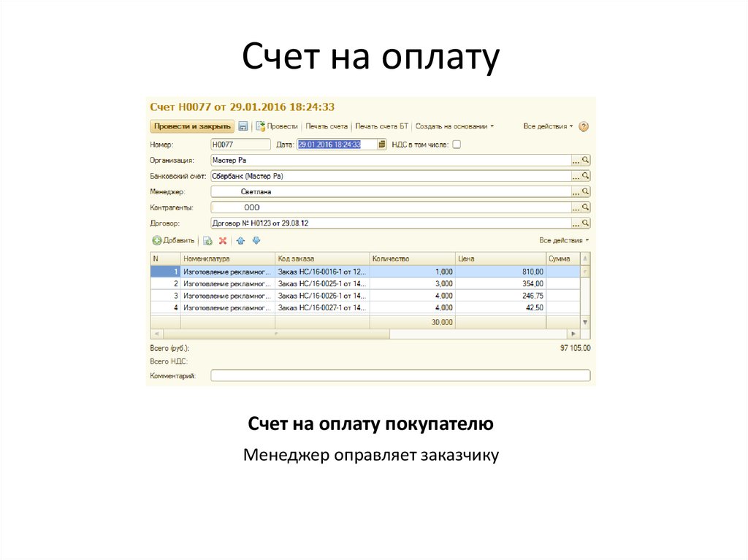Move row up with the blue arrow
748x560 pixels.
240,241
